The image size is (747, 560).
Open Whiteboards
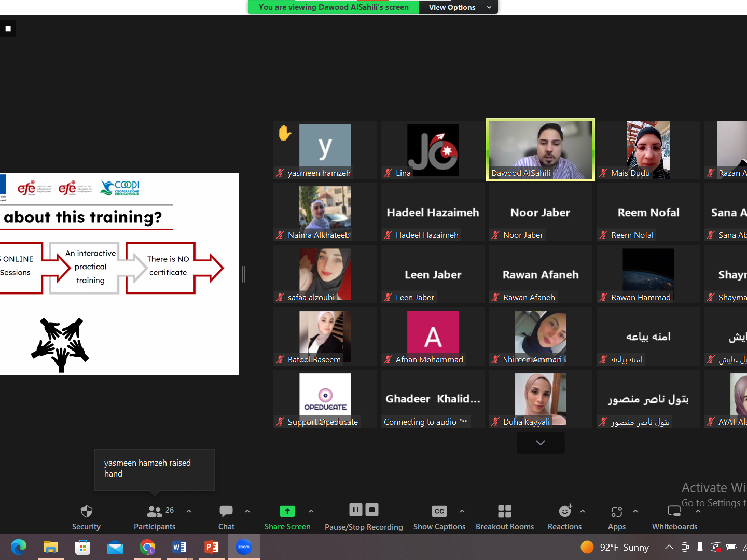(x=674, y=512)
